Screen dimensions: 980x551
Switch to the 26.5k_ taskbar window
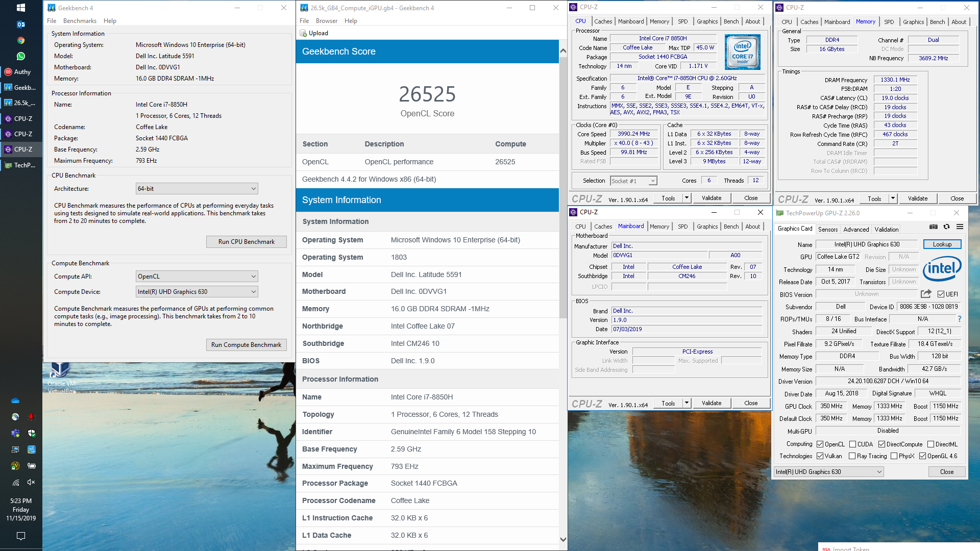coord(21,103)
